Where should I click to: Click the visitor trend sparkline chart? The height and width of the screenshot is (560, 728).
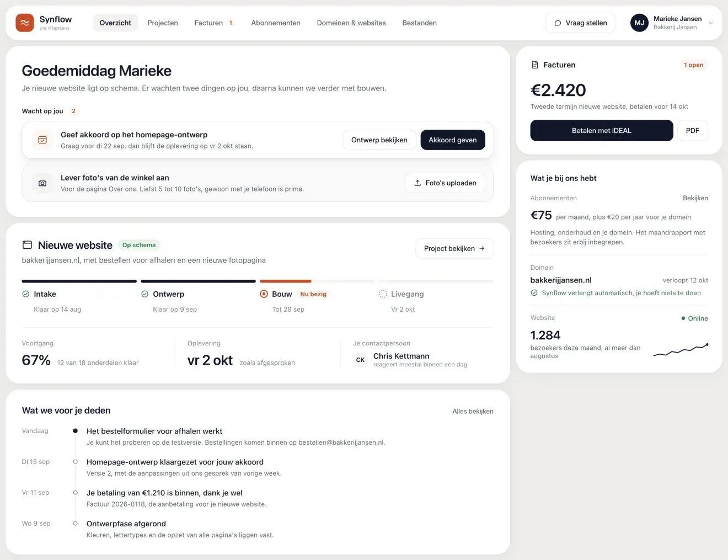[681, 349]
